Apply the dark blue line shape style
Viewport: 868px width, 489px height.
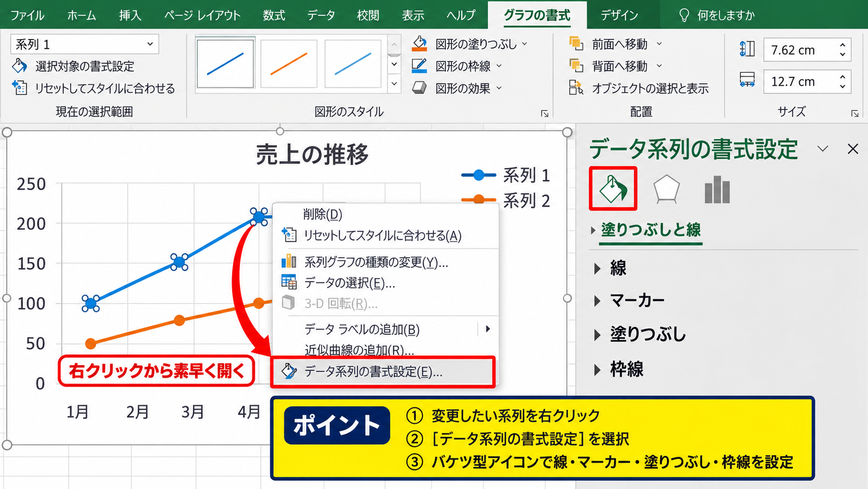click(225, 63)
